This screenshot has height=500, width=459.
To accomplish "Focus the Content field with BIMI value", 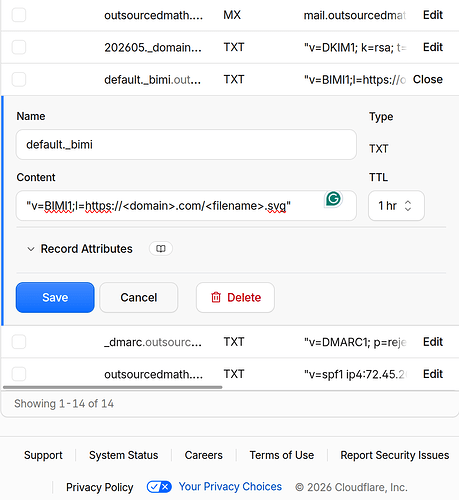I will [x=186, y=206].
